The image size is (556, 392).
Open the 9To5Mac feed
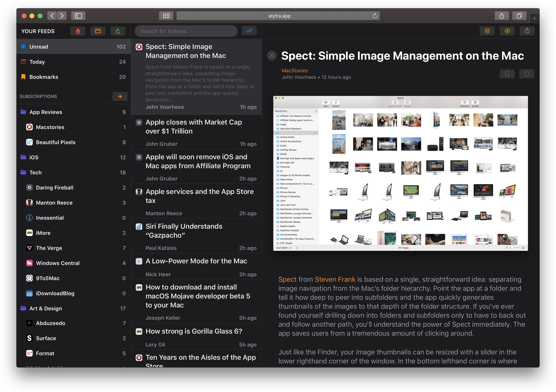(74, 278)
